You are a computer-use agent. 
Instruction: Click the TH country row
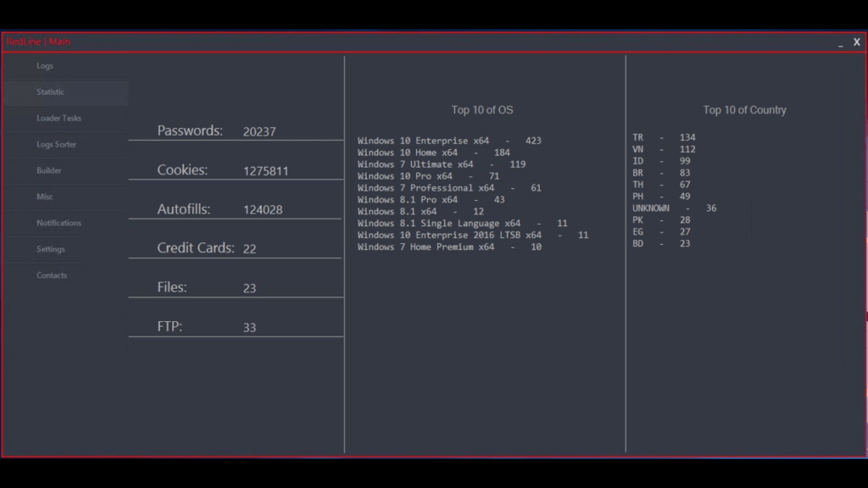coord(661,185)
